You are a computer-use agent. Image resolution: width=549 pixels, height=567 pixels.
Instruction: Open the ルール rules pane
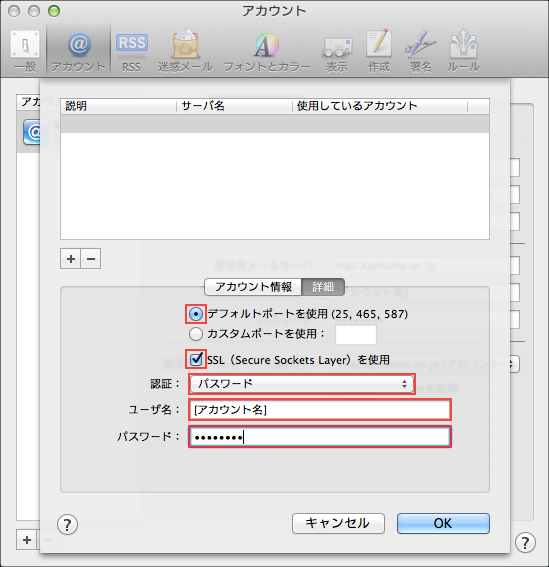463,51
